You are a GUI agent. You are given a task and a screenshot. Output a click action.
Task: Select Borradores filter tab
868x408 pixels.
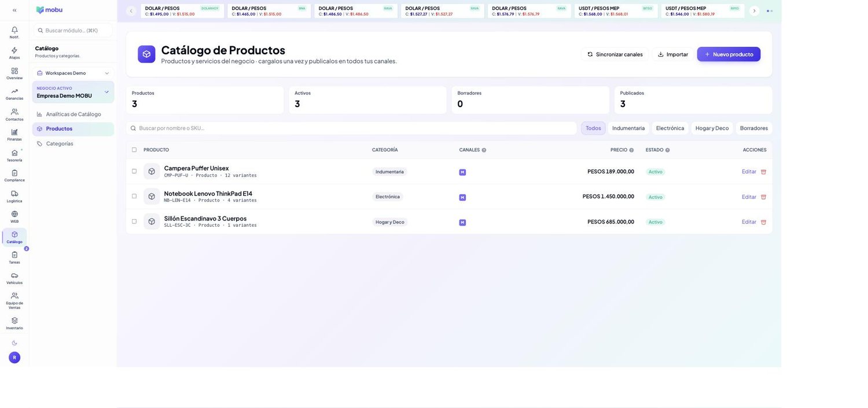[x=754, y=128]
